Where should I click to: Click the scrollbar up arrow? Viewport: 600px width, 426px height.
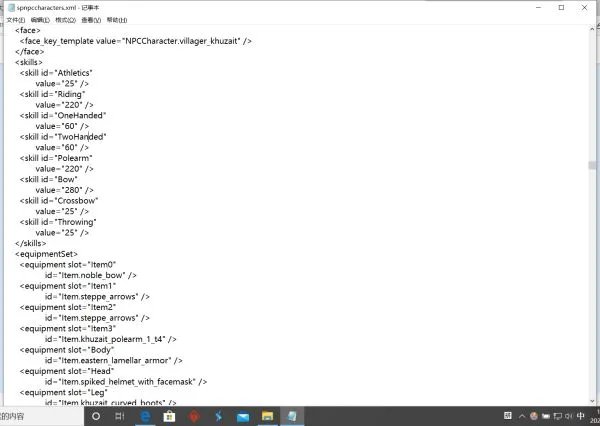(593, 29)
